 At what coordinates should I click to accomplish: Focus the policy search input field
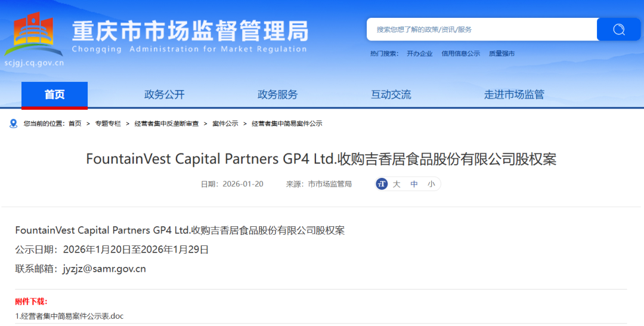click(482, 29)
